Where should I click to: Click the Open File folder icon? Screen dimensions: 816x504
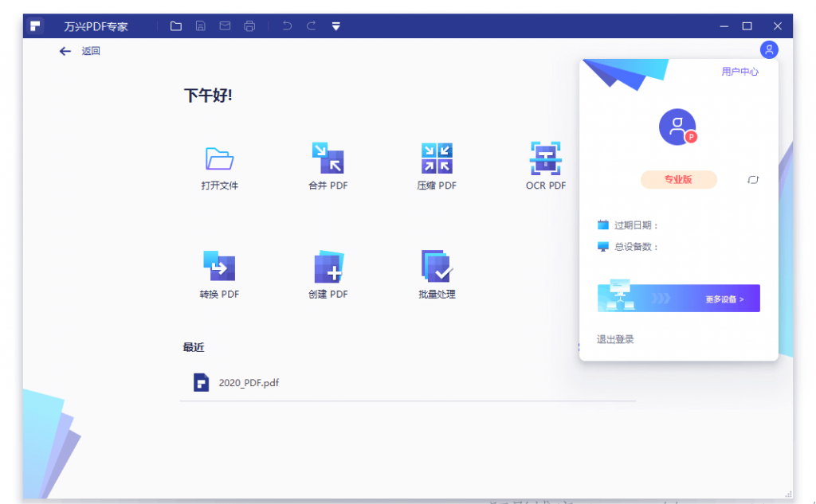219,158
